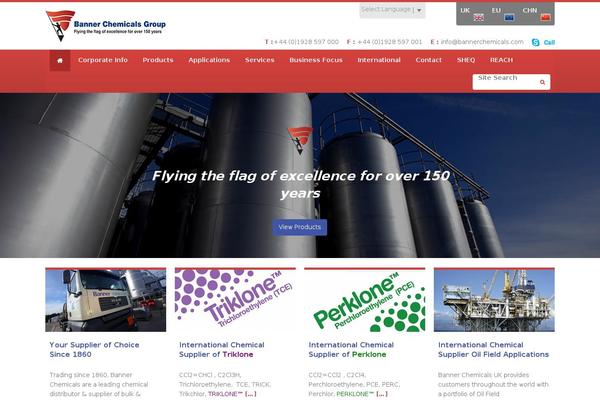Open the Products menu
This screenshot has height=400, width=600.
click(x=158, y=60)
